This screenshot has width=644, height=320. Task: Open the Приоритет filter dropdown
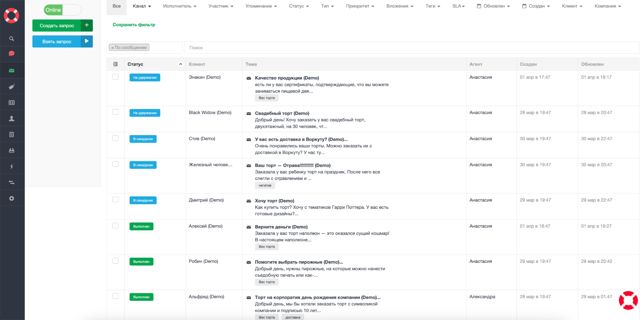coord(360,6)
